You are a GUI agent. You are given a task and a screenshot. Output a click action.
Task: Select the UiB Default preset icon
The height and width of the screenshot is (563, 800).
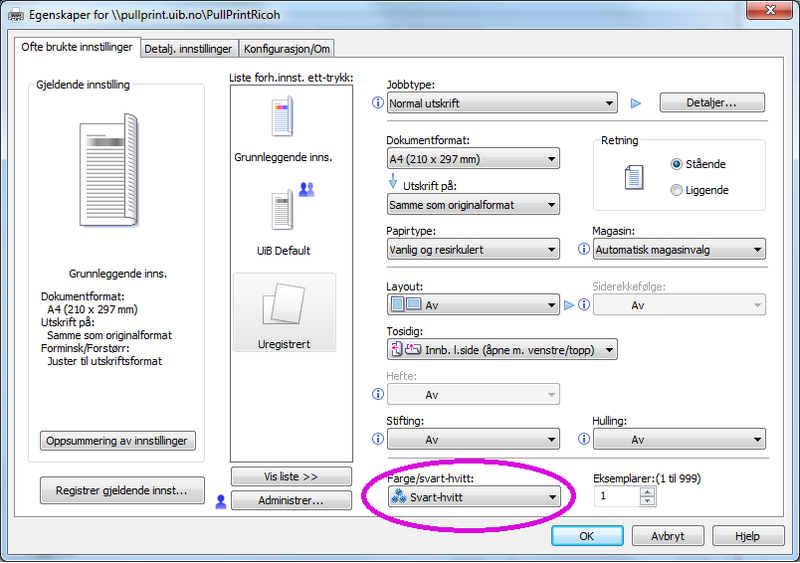282,210
